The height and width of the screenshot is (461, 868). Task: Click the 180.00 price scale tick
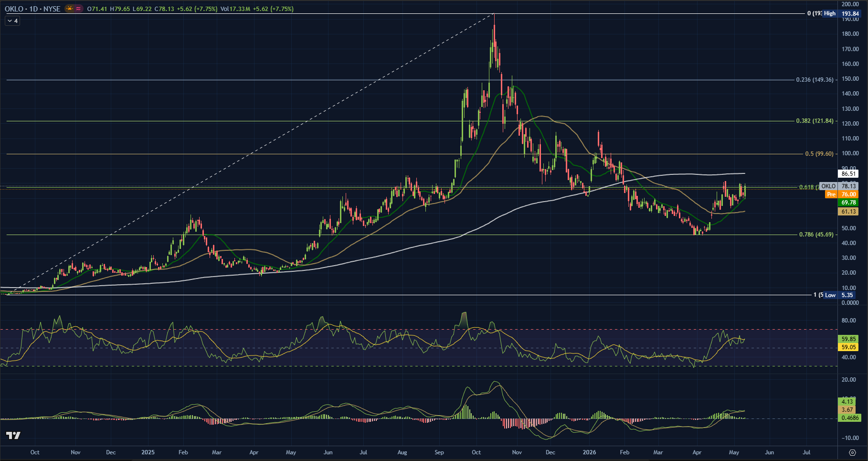pyautogui.click(x=851, y=34)
